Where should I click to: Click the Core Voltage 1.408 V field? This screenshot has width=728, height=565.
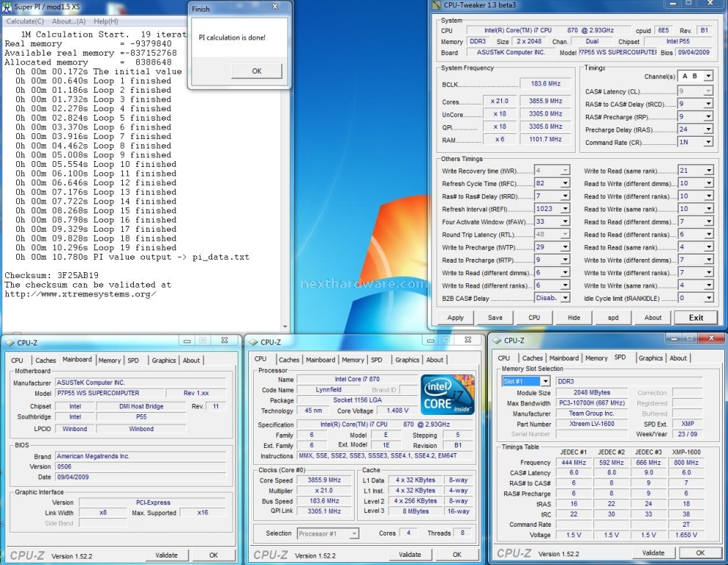[x=398, y=411]
